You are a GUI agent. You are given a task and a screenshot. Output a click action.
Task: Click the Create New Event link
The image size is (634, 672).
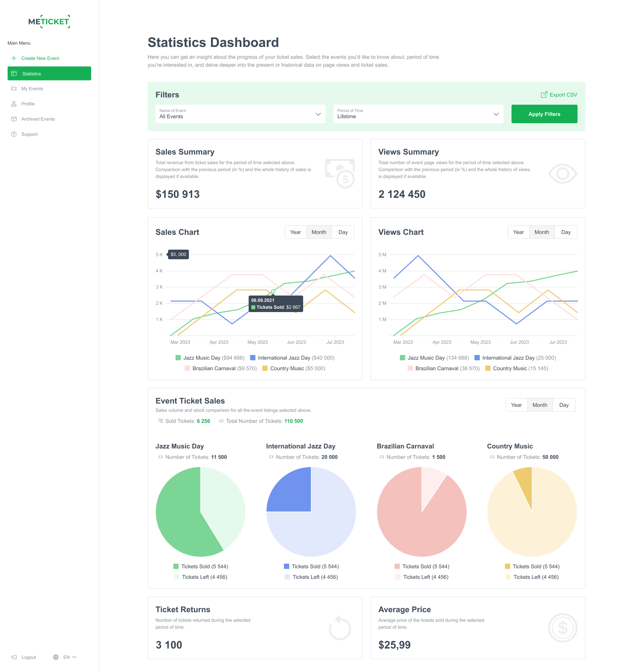point(40,58)
